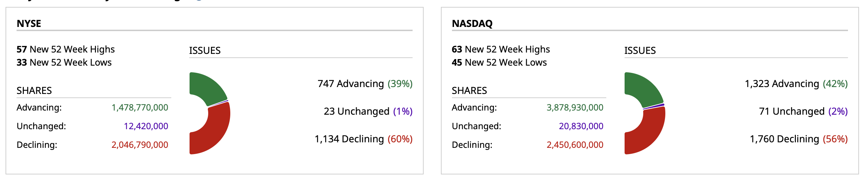
Task: Click NASDAQ 63 New 52 Week Highs
Action: (x=501, y=49)
